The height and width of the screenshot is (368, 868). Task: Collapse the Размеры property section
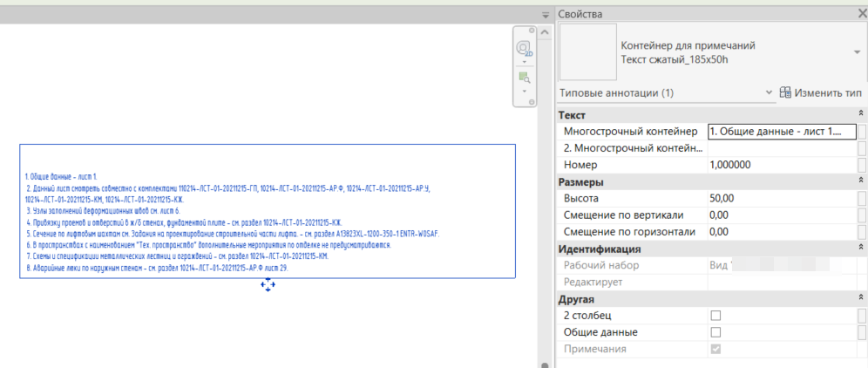click(x=860, y=182)
